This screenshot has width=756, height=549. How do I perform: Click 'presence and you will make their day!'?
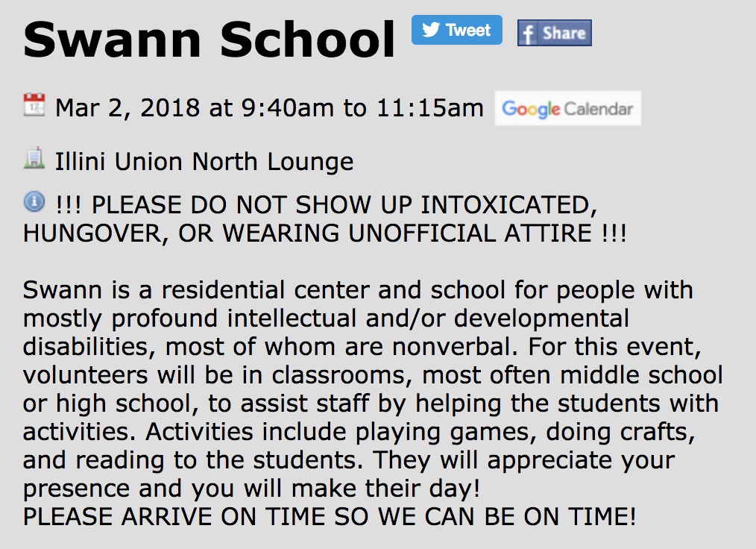point(251,489)
